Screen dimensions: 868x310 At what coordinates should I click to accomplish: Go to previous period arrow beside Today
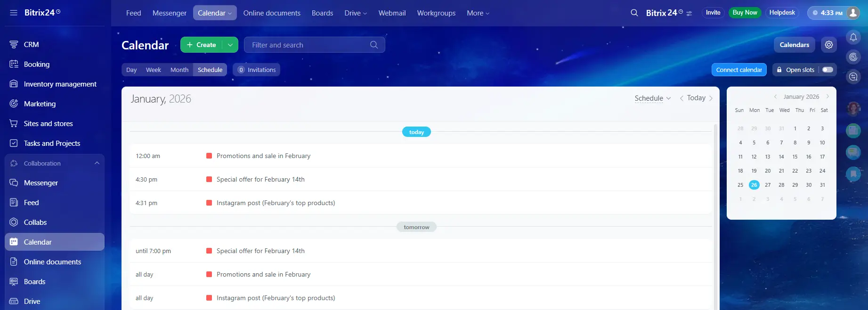point(681,98)
